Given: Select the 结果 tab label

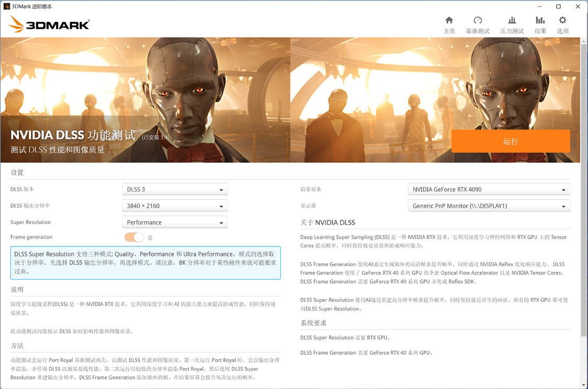Looking at the screenshot, I should [540, 31].
